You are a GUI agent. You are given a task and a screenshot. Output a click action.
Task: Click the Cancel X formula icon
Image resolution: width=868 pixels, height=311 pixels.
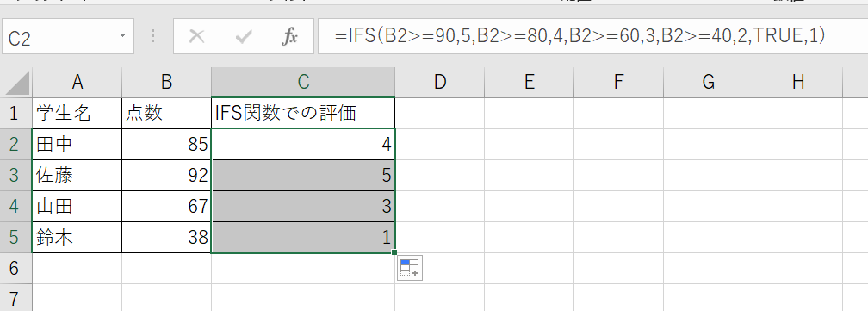point(196,36)
